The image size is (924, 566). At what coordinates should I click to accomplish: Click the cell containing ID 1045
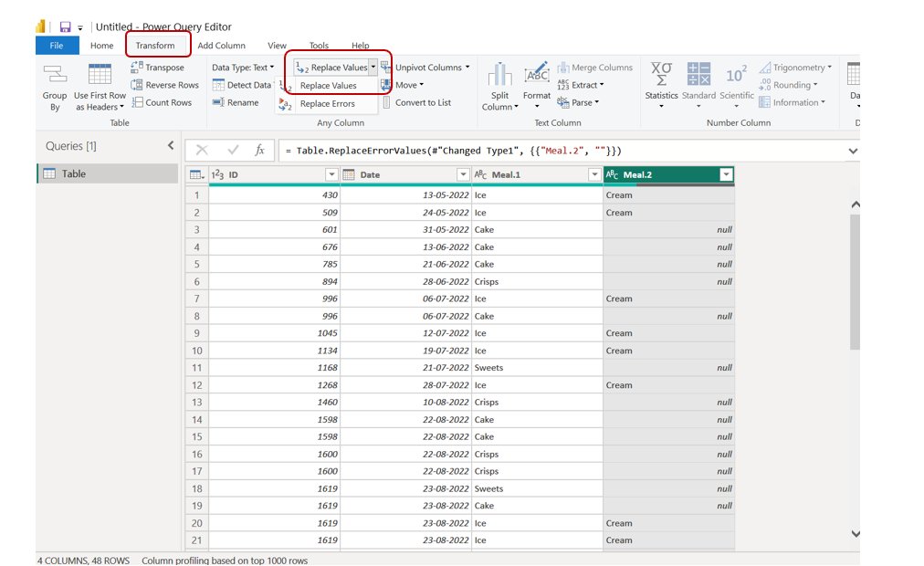[275, 333]
